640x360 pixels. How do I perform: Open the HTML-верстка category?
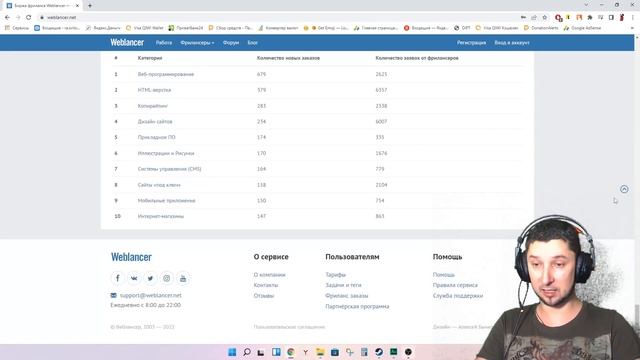pos(154,90)
